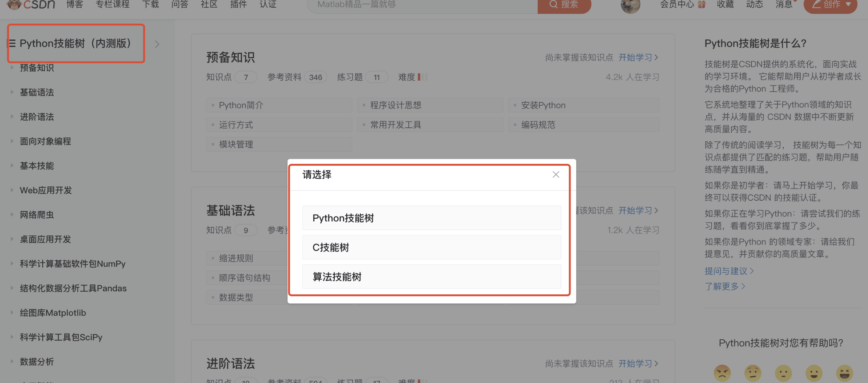The width and height of the screenshot is (868, 383).
Task: Open the 常用开发工具 knowledge point
Action: (x=430, y=125)
